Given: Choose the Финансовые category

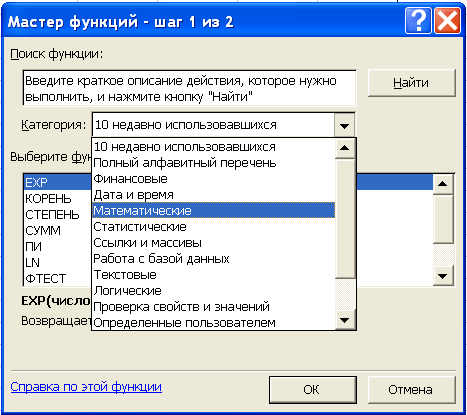Looking at the screenshot, I should pyautogui.click(x=213, y=179).
